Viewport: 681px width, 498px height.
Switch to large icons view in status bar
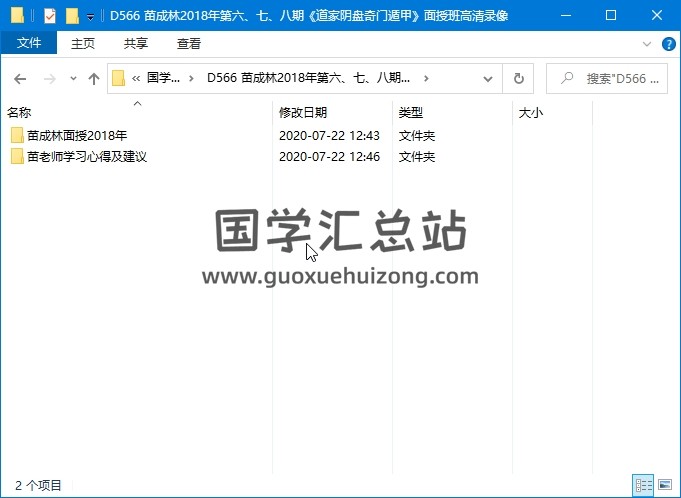click(664, 485)
